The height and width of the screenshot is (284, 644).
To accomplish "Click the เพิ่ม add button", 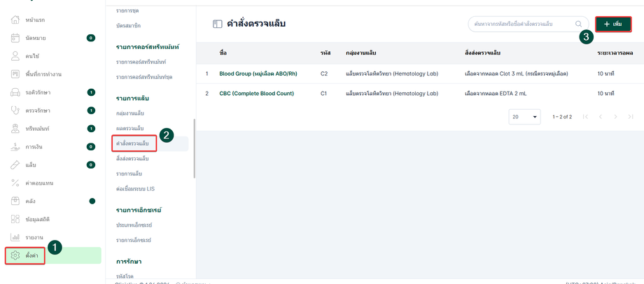I will (613, 24).
